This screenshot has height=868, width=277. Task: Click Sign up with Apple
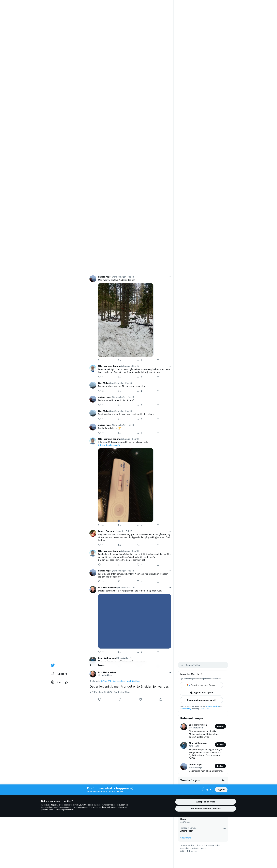pyautogui.click(x=201, y=692)
